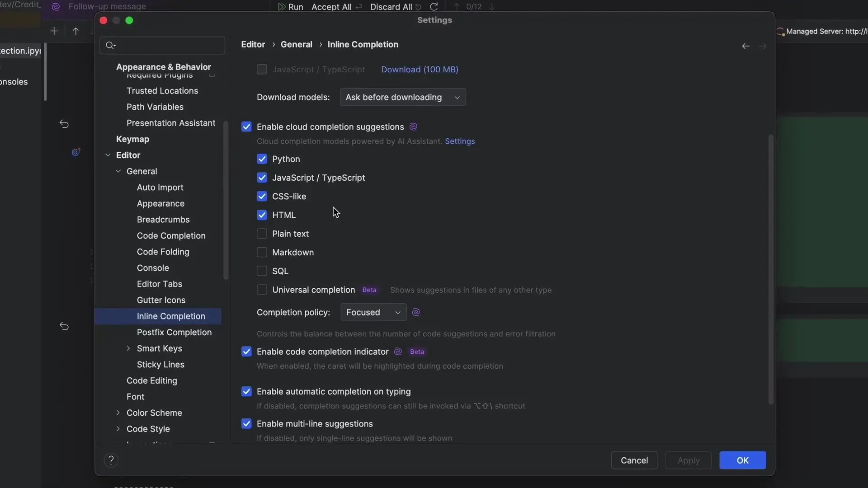Screen dimensions: 868x488
Task: Click the search magnifier icon in settings
Action: click(x=110, y=45)
